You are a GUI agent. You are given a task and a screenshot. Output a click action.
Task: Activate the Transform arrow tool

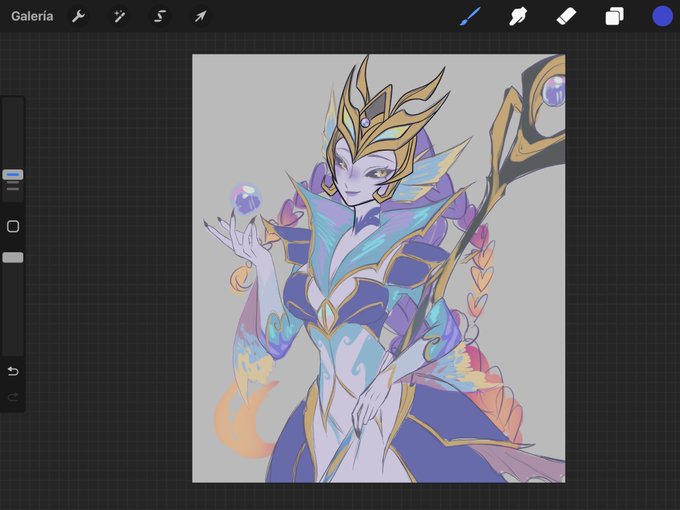[x=200, y=16]
